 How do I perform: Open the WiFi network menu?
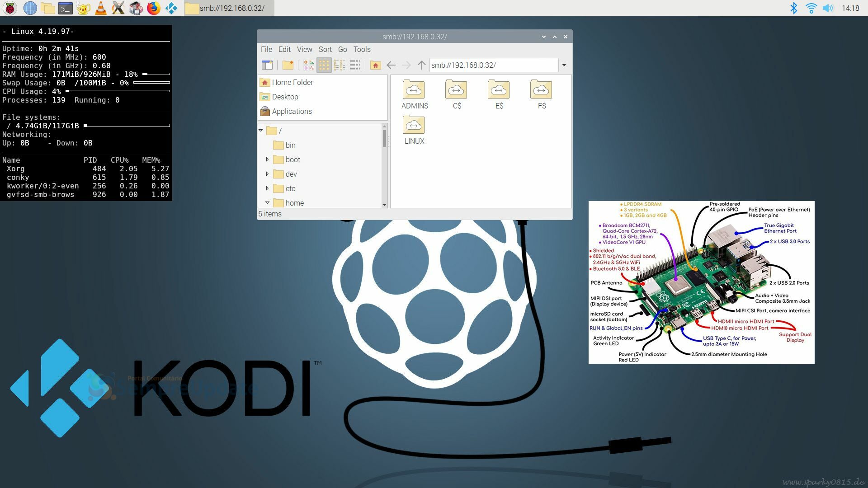811,8
